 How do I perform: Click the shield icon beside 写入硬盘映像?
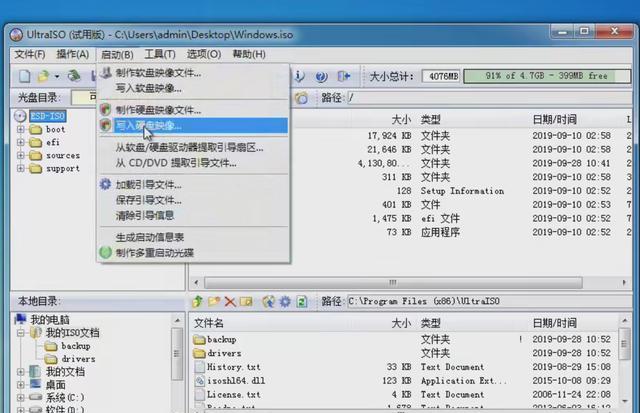105,125
